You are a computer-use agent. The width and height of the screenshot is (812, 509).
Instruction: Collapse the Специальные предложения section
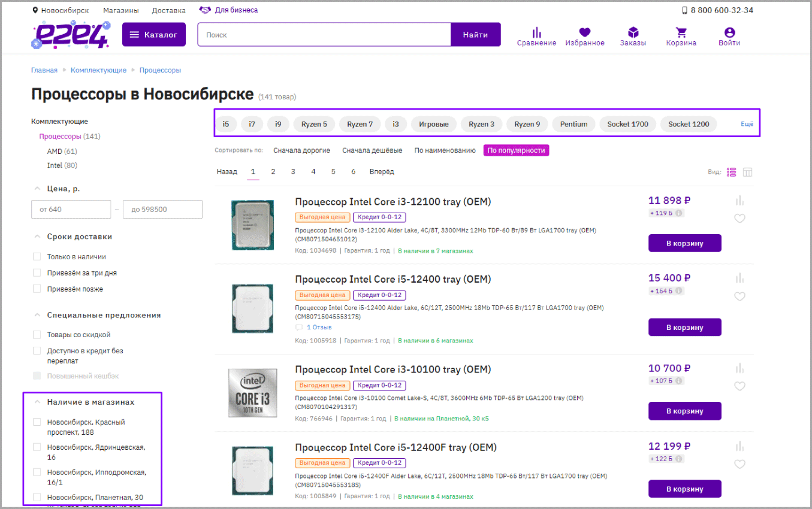click(x=37, y=315)
